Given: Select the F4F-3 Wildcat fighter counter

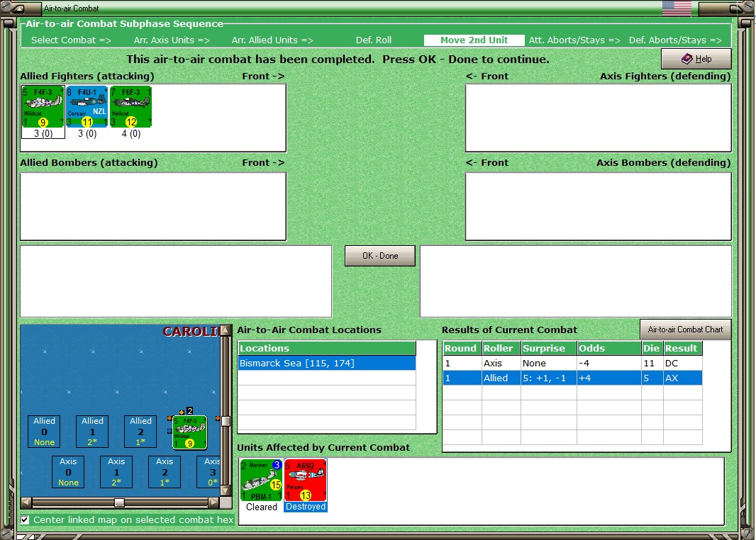Looking at the screenshot, I should (43, 106).
